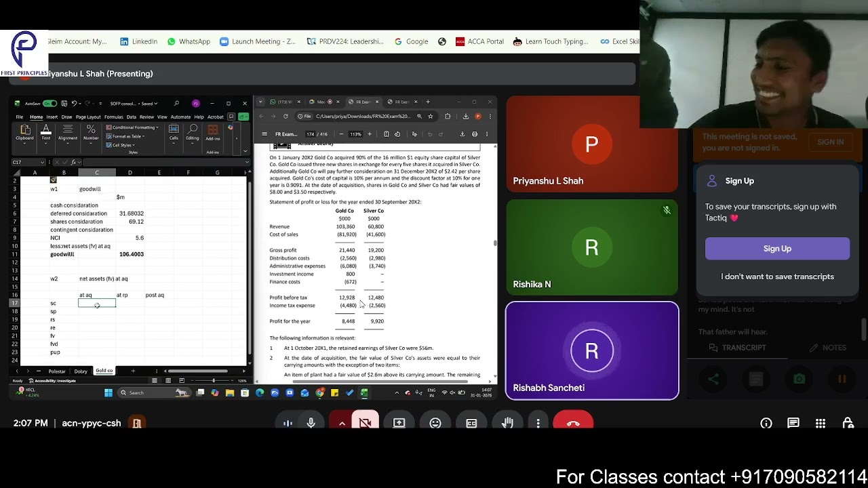Open the WhatsApp bookmark
Viewport: 868px width, 488px height.
(x=189, y=41)
